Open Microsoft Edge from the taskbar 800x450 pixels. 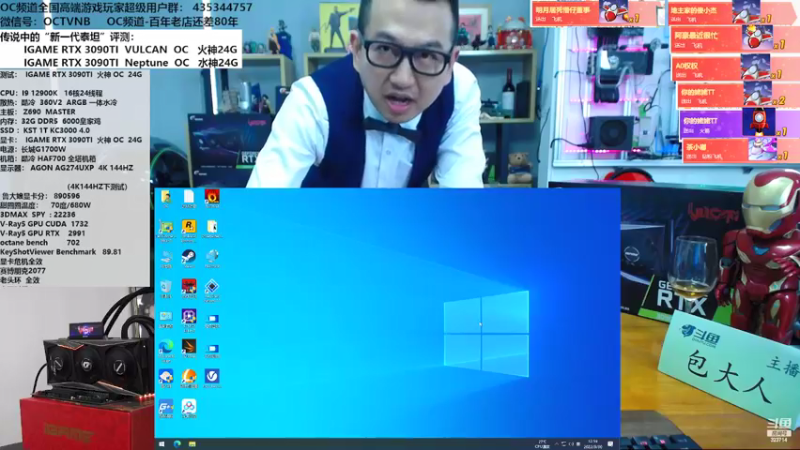pyautogui.click(x=177, y=444)
